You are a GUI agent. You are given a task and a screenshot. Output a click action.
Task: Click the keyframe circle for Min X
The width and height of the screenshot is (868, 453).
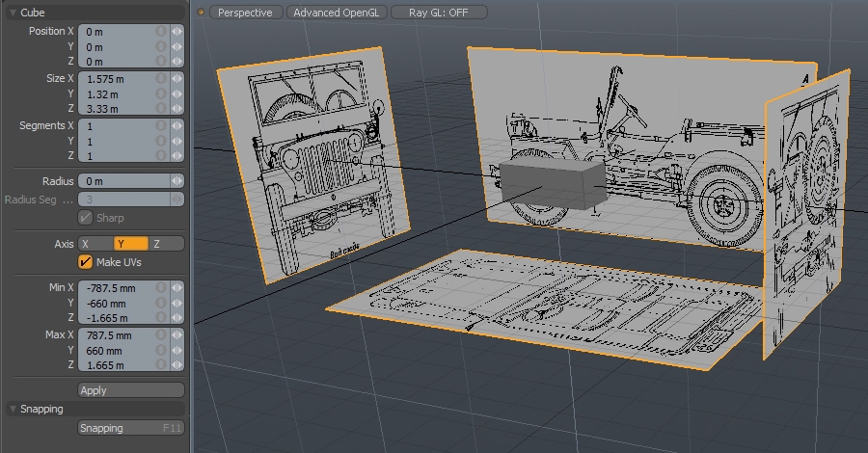pos(160,287)
